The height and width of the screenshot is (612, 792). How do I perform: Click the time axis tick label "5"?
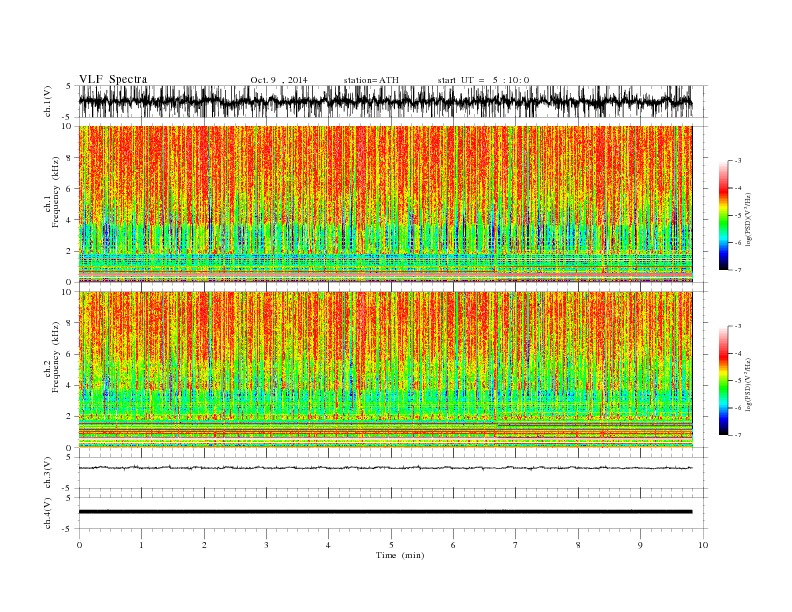click(391, 545)
